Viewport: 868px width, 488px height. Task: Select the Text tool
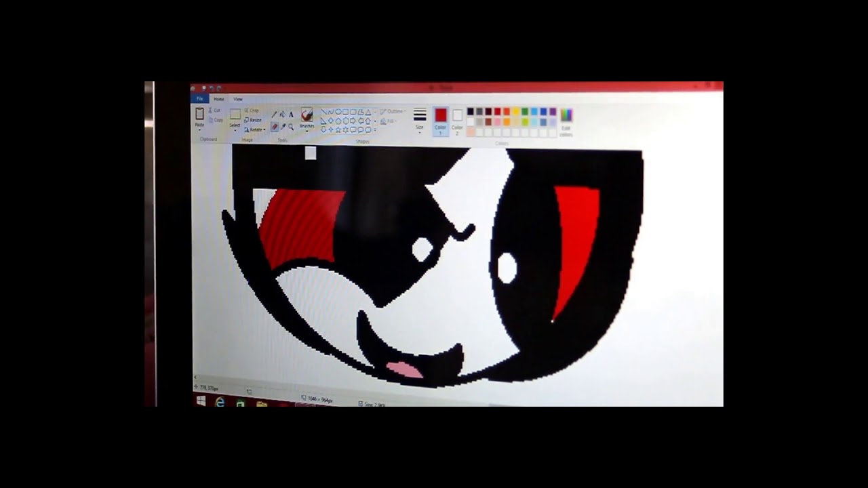point(291,115)
